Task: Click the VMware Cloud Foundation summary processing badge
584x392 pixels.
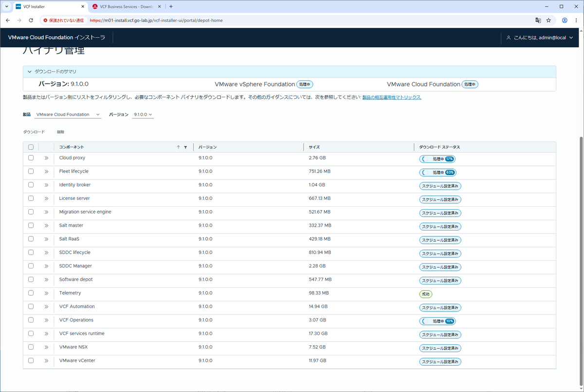Action: coord(470,84)
